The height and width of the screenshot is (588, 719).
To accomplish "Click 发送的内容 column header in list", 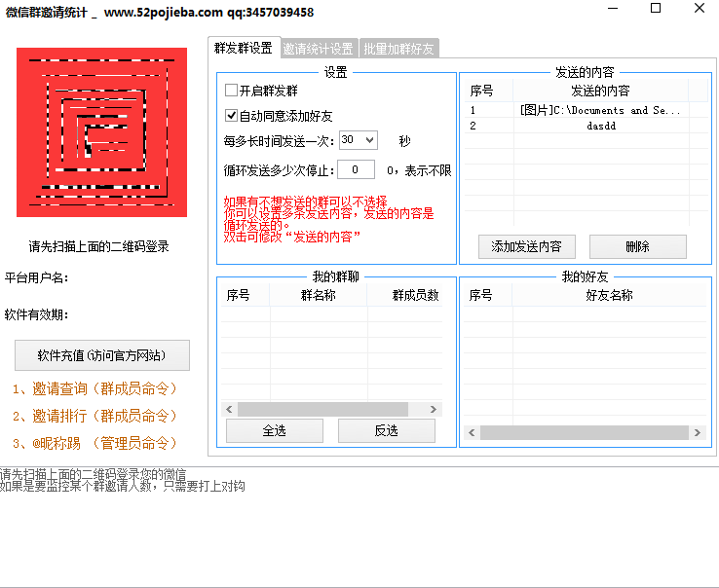I will 600,91.
